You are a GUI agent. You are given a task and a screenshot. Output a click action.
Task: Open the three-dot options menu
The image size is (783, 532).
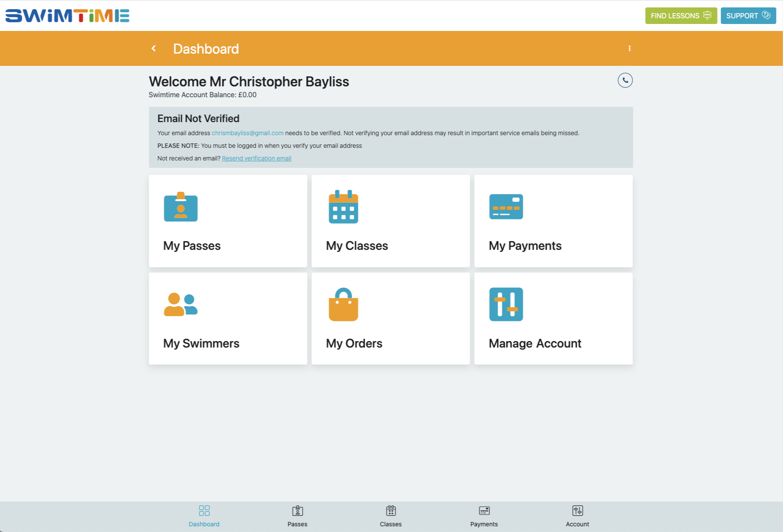629,48
